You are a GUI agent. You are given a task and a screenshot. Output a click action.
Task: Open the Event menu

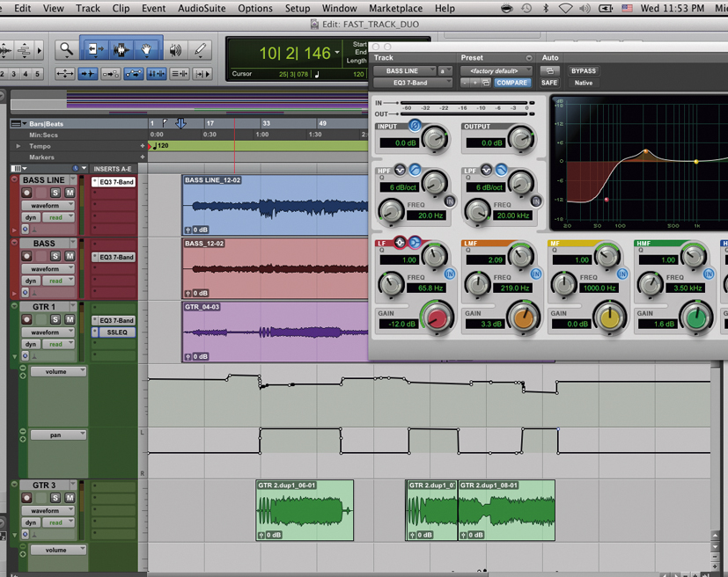click(153, 8)
